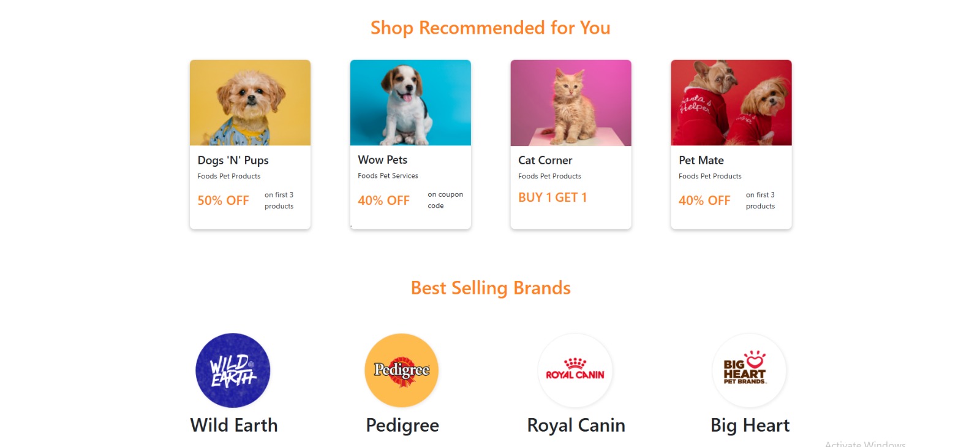Select the Big Heart Pet Brands logo

point(749,370)
